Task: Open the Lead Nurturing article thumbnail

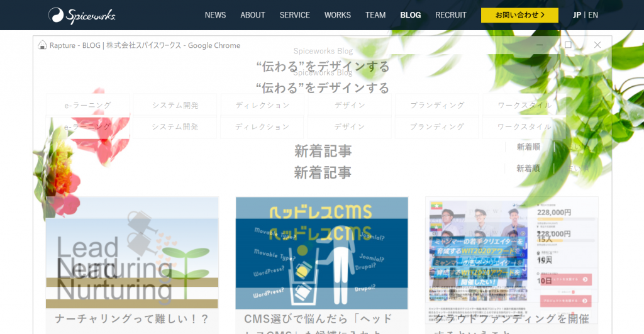Action: (x=132, y=253)
